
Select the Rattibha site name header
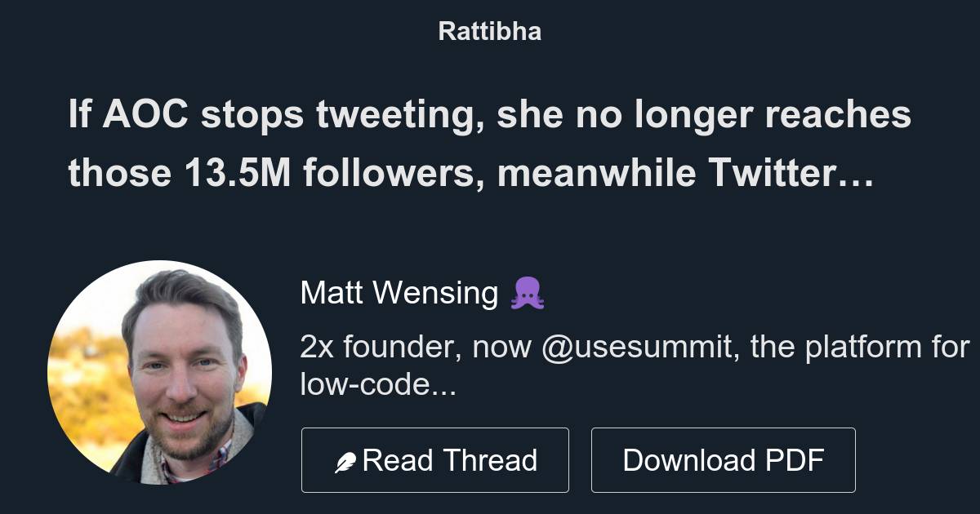pyautogui.click(x=489, y=32)
